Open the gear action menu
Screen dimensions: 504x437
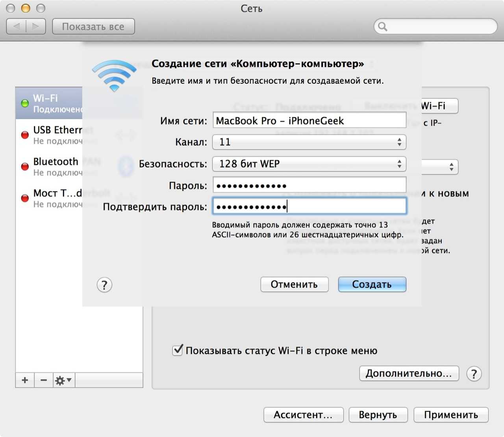(x=63, y=380)
